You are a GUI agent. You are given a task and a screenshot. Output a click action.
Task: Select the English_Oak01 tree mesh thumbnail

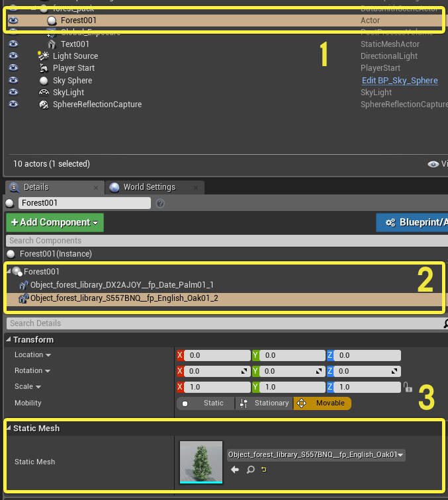pyautogui.click(x=201, y=462)
